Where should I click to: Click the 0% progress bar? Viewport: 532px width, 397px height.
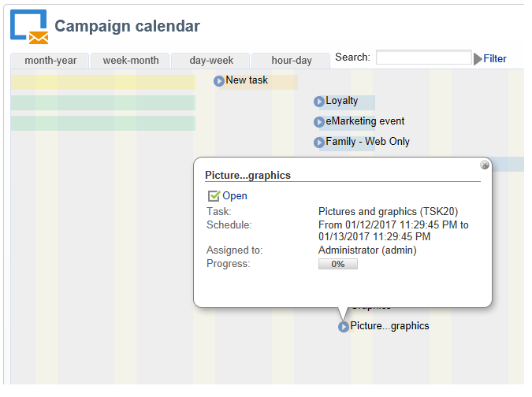[x=337, y=264]
